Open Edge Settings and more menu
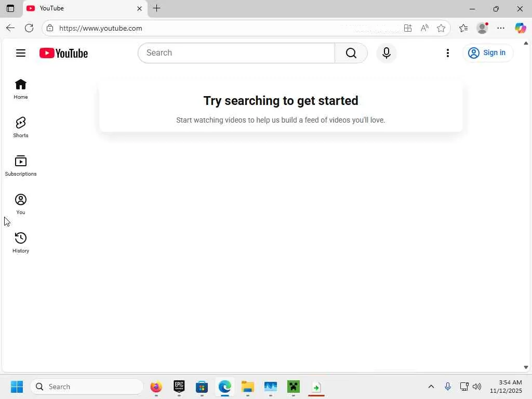This screenshot has width=532, height=399. tap(500, 28)
